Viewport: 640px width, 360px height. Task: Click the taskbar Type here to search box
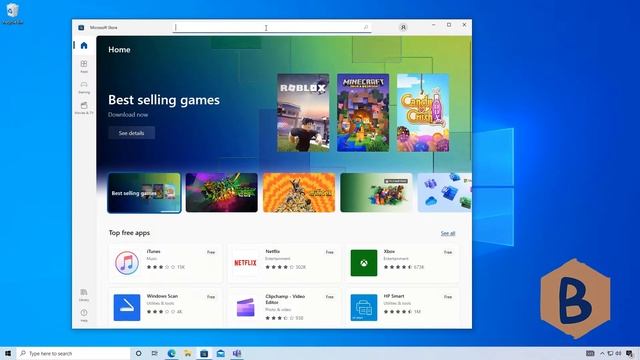tap(73, 353)
